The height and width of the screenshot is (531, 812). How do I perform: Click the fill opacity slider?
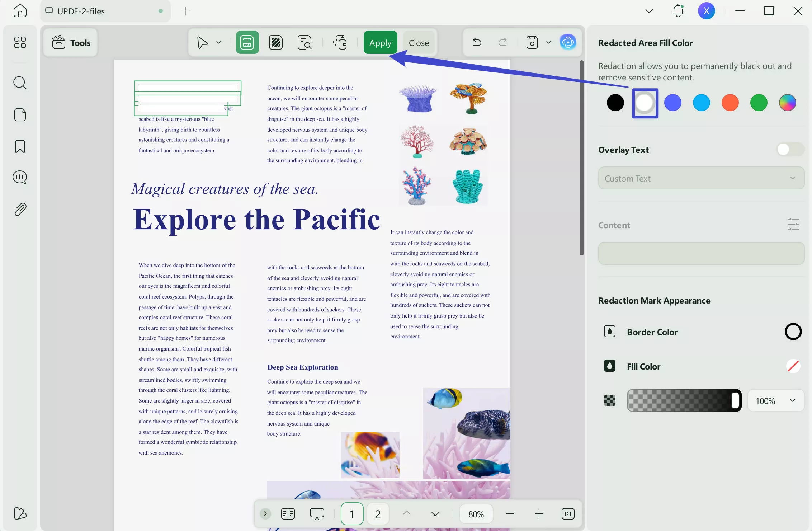click(x=684, y=400)
